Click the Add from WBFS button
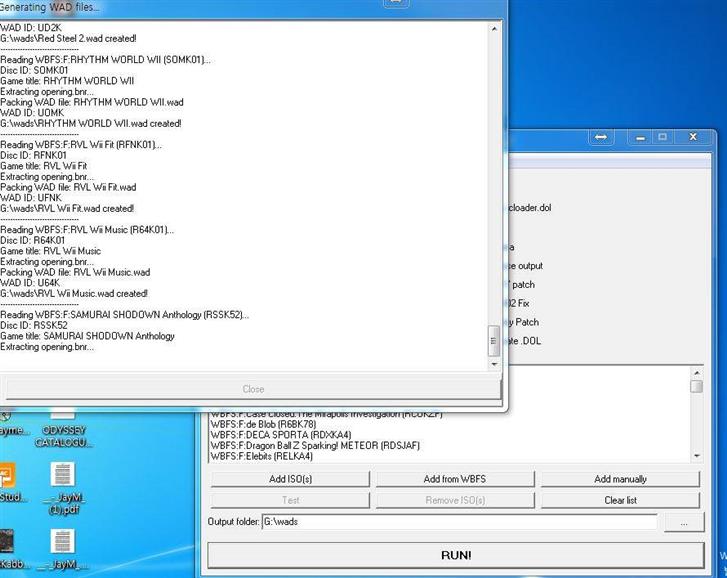 tap(455, 479)
